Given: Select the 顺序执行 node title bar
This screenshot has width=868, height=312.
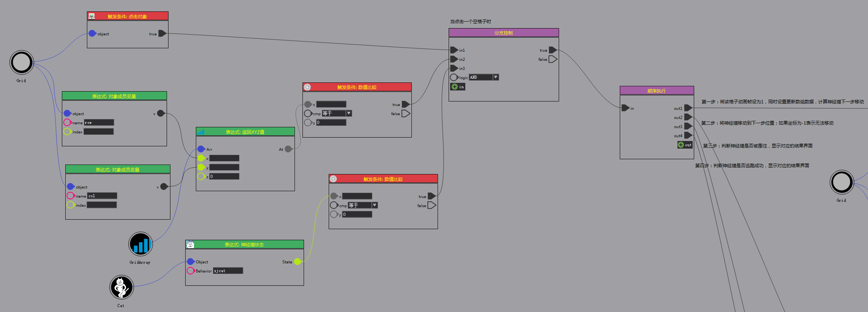Looking at the screenshot, I should coord(657,90).
